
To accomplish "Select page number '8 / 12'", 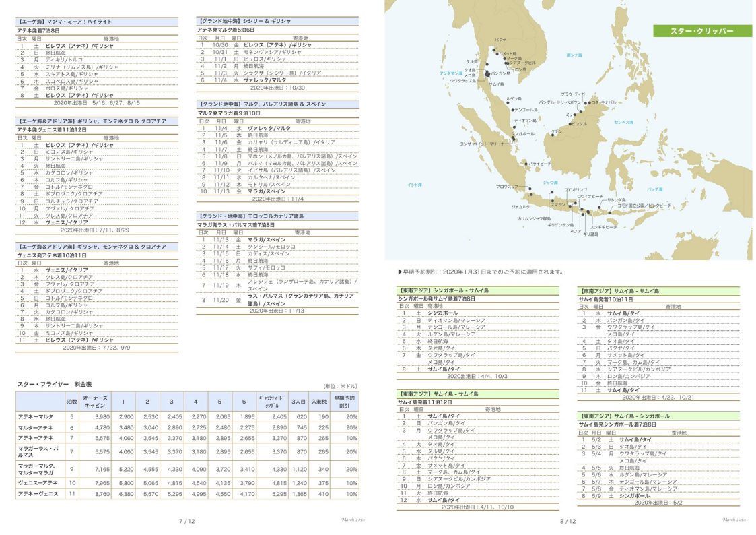I will (x=568, y=522).
